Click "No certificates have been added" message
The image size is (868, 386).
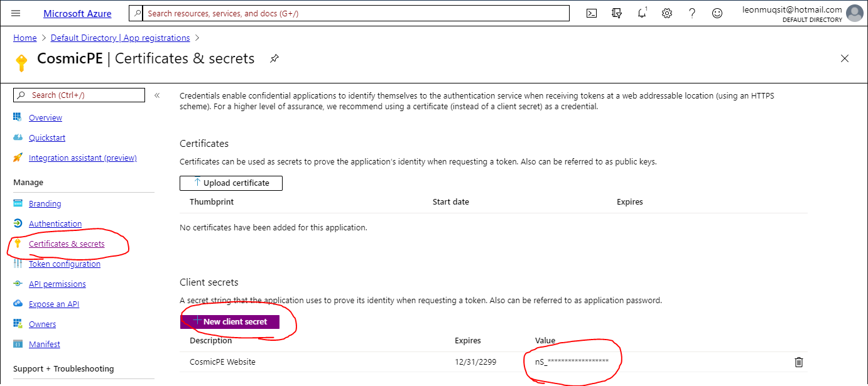coord(273,227)
